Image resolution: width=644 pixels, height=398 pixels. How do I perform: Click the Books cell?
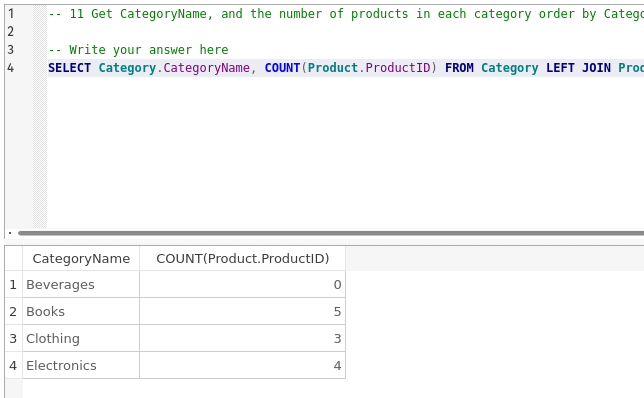coord(81,311)
